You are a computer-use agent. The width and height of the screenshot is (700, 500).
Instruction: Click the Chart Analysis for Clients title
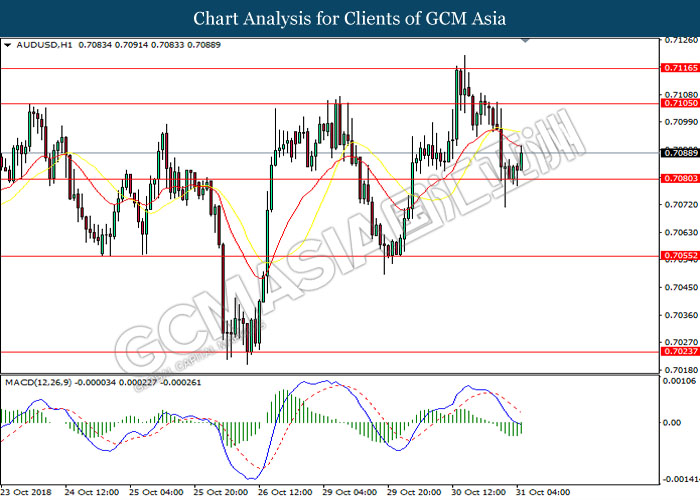pyautogui.click(x=350, y=19)
